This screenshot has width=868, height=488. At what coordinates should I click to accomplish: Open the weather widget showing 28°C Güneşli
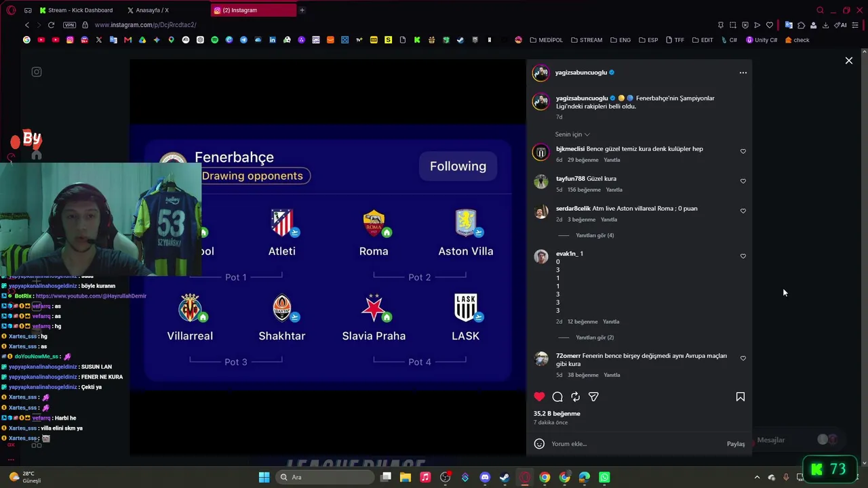(x=27, y=477)
